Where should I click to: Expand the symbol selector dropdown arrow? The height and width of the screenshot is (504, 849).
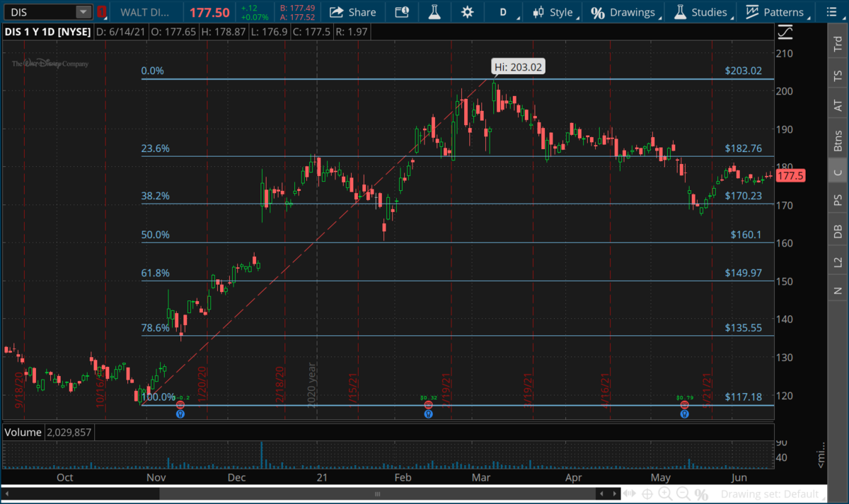83,12
